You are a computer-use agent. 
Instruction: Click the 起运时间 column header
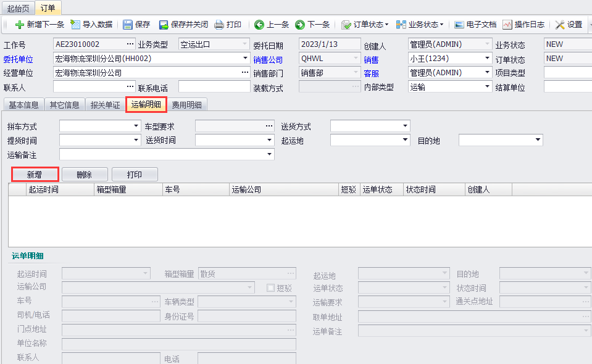click(x=60, y=190)
